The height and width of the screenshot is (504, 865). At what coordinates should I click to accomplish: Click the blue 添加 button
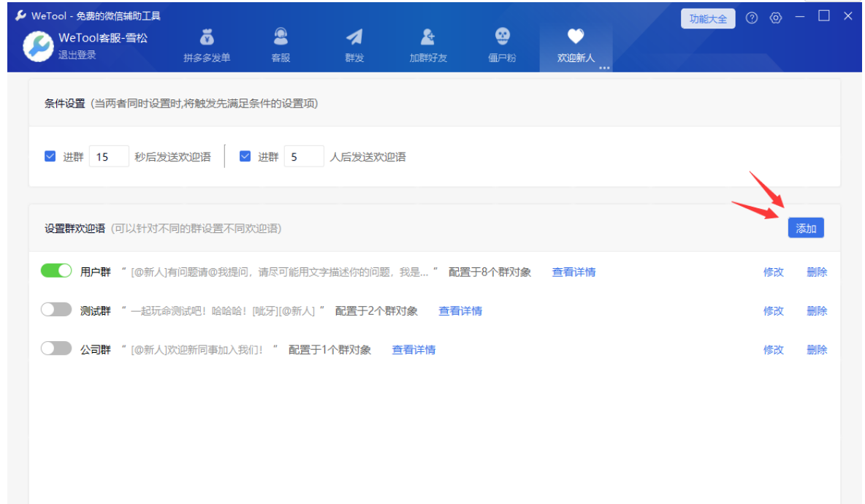click(x=806, y=229)
